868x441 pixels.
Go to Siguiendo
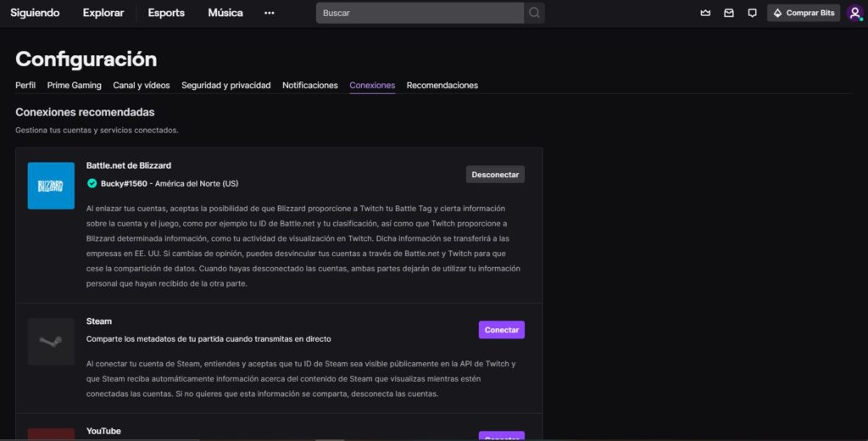click(x=35, y=13)
